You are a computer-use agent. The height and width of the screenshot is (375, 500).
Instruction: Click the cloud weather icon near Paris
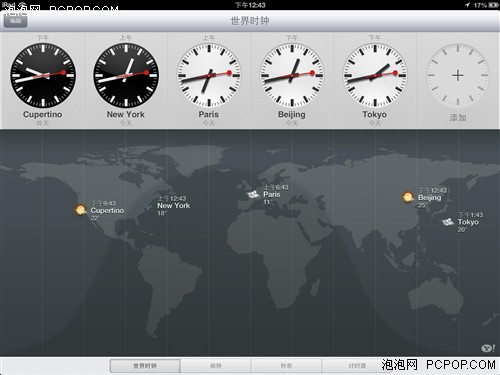(253, 194)
